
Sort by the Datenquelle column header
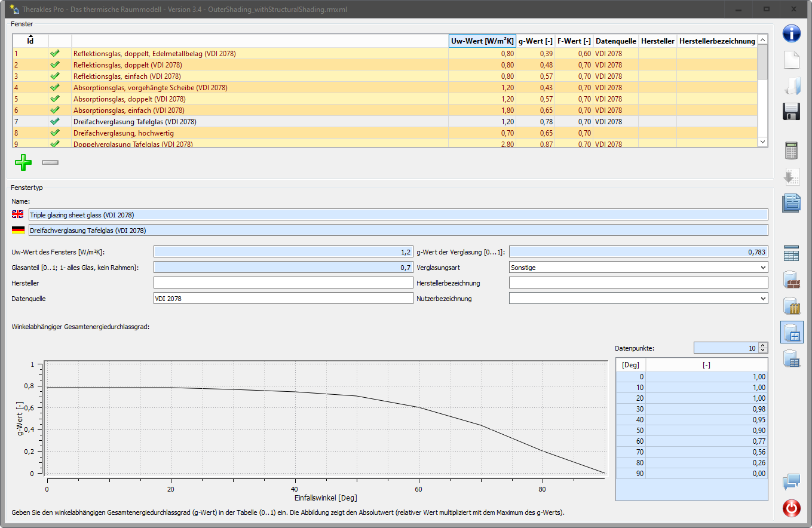616,41
